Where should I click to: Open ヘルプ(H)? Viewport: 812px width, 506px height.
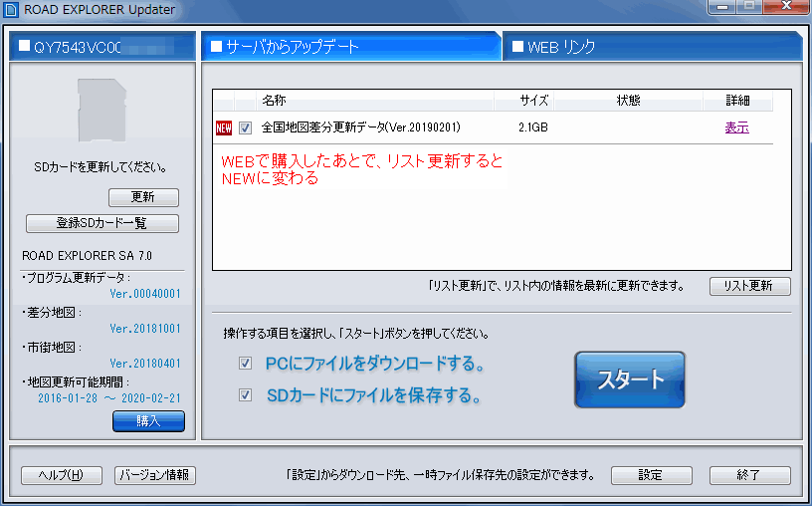[x=62, y=475]
